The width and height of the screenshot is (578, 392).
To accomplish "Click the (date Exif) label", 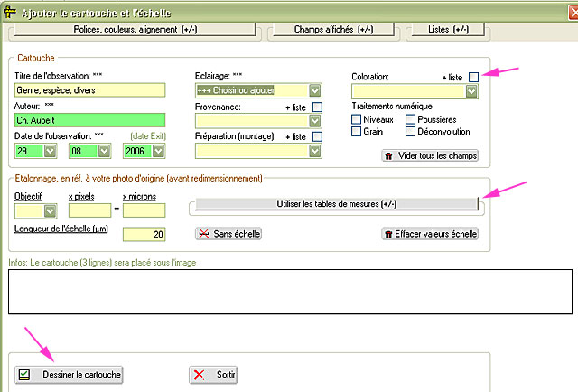I will coord(148,136).
